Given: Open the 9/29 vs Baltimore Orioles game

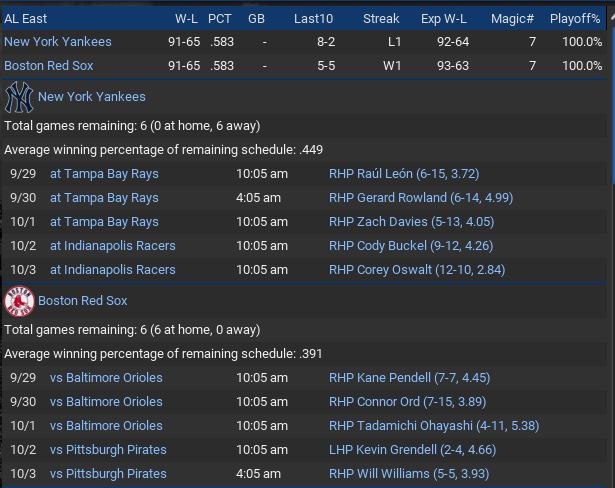Looking at the screenshot, I should [106, 378].
